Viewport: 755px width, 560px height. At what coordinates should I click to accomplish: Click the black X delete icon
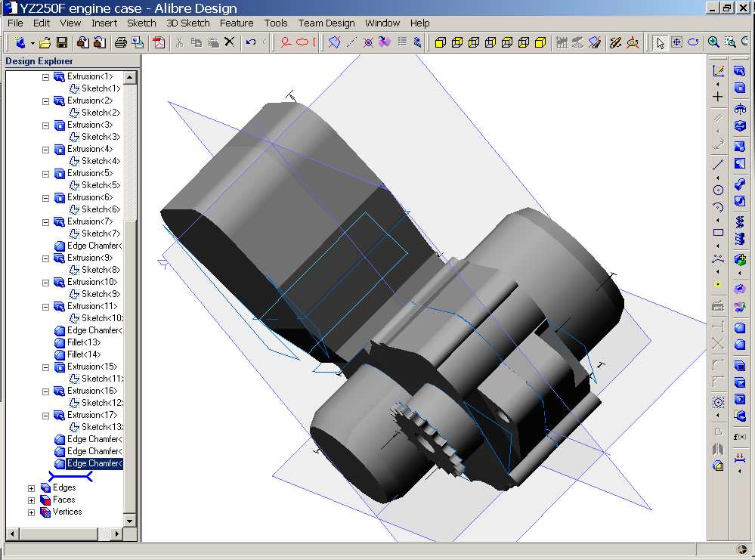[230, 42]
